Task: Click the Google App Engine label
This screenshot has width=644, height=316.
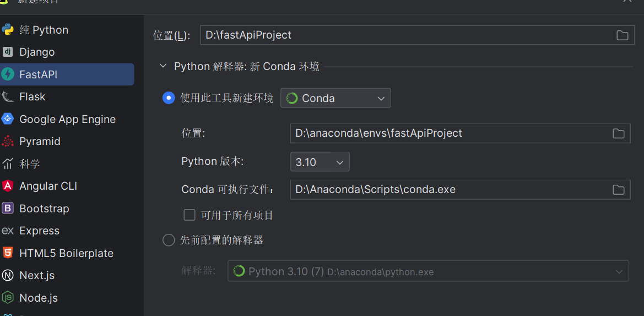Action: pos(67,119)
